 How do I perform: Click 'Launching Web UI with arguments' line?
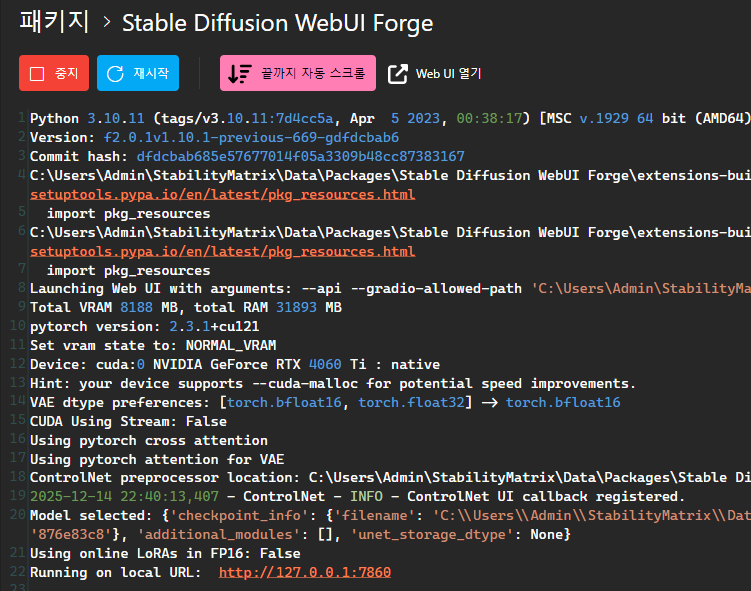[x=390, y=289]
